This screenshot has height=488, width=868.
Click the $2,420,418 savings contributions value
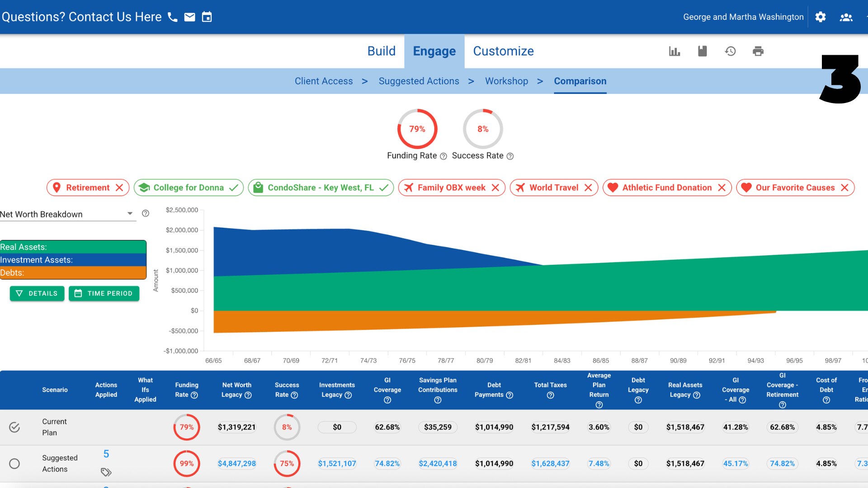point(438,464)
